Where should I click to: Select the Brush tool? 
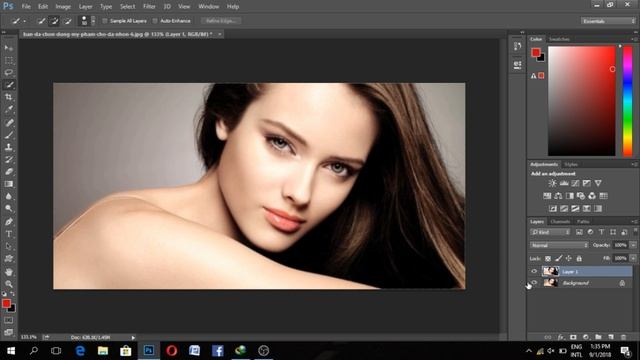(9, 135)
